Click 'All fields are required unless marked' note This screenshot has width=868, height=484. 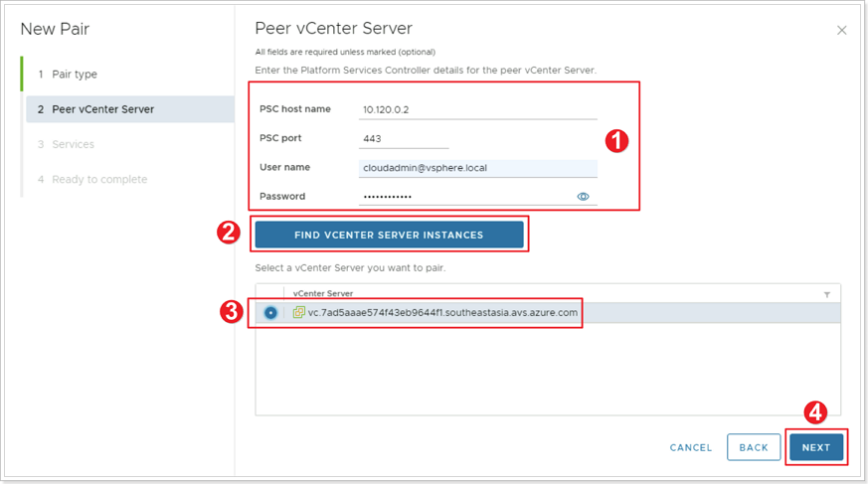click(345, 52)
